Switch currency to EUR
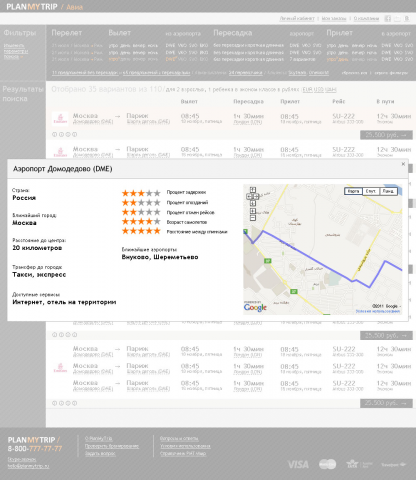416x480 pixels. [307, 89]
